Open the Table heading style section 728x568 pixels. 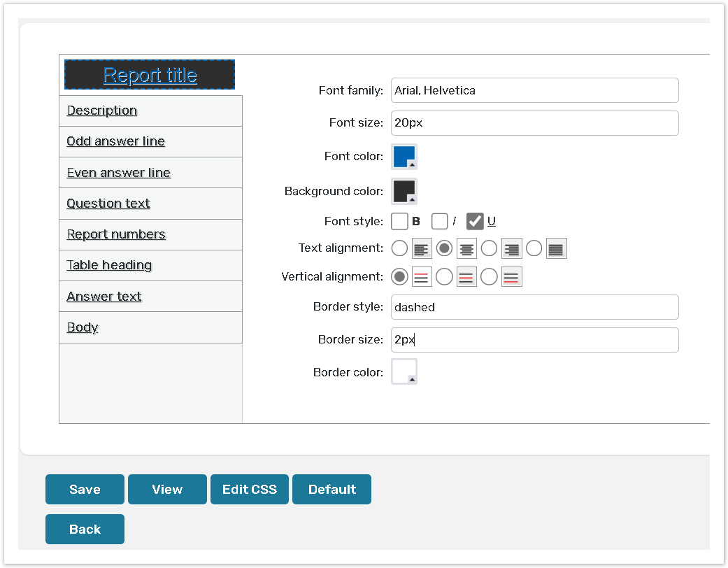tap(109, 265)
